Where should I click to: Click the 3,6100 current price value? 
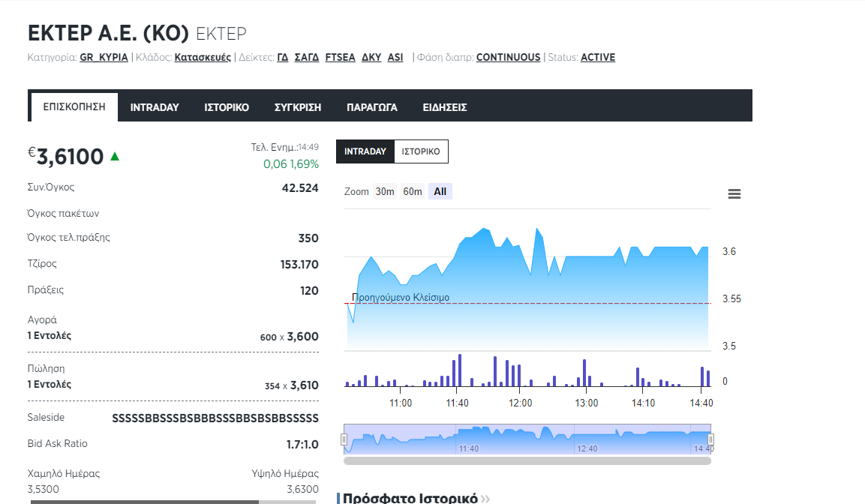click(70, 157)
